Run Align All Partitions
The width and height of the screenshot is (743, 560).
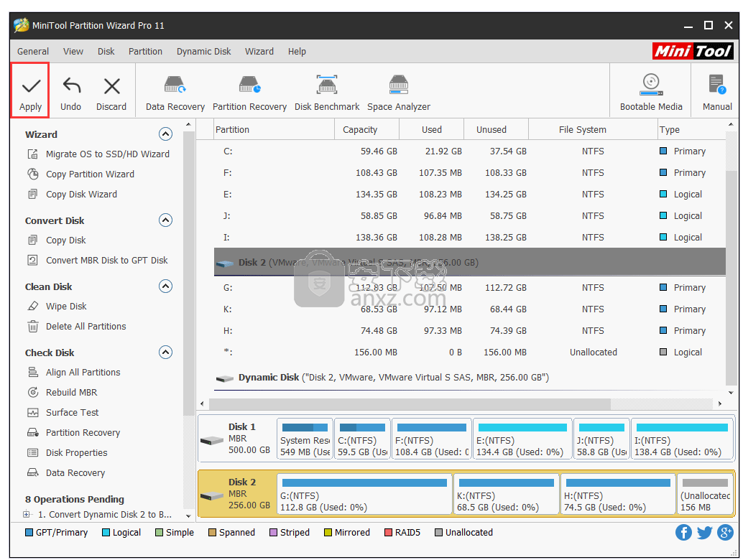coord(73,372)
